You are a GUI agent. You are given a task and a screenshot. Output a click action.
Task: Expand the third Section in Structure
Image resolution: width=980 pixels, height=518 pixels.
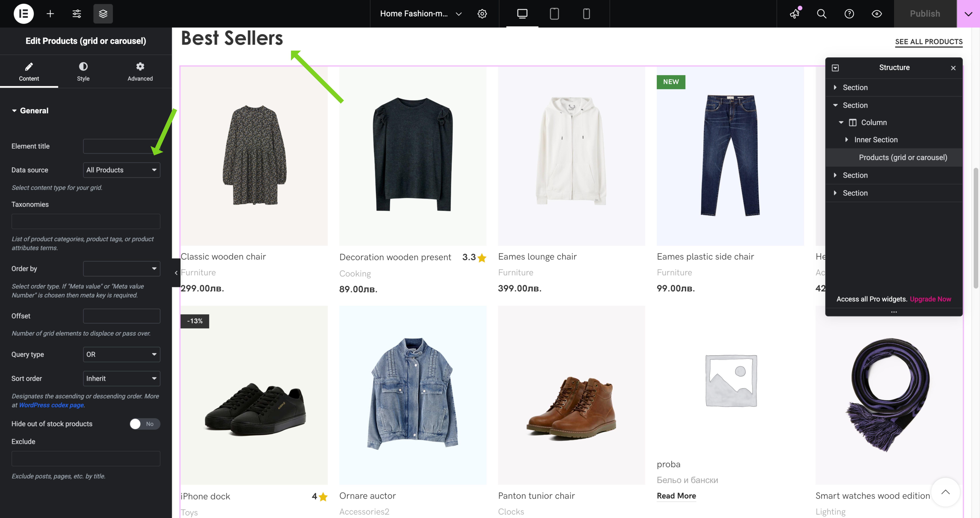835,175
